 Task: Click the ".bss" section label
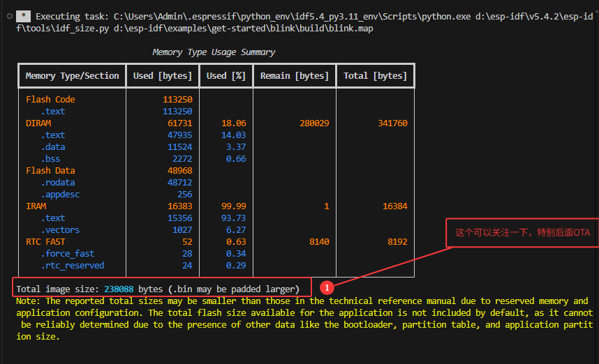(50, 158)
